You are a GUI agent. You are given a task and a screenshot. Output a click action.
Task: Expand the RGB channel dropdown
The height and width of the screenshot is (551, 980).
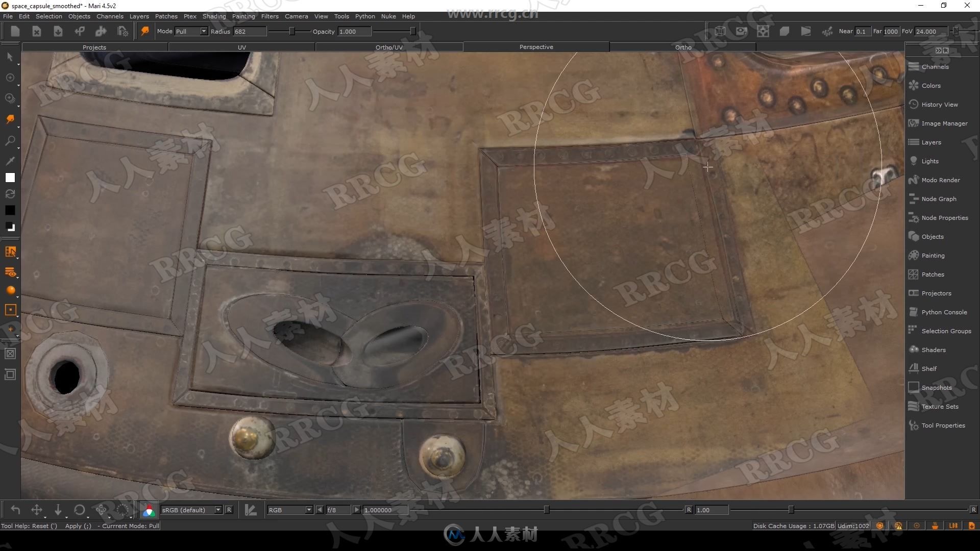(x=309, y=510)
